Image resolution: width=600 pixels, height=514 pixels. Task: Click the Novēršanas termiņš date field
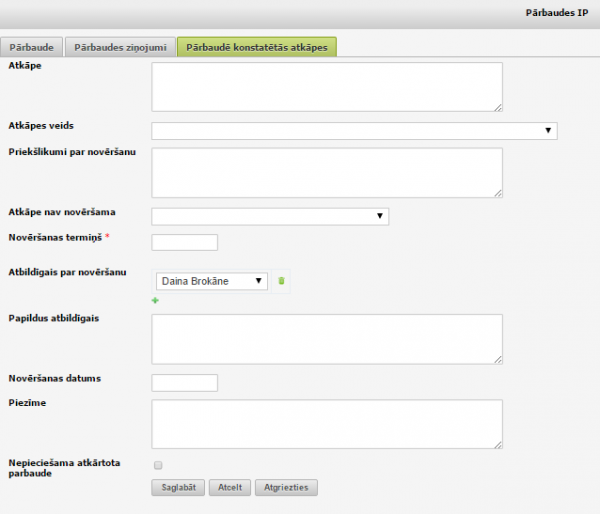coord(184,242)
